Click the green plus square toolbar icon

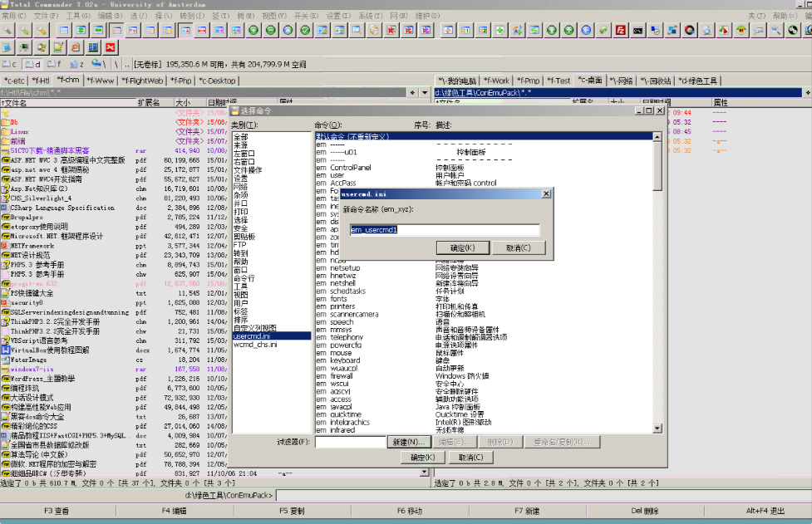tap(500, 31)
